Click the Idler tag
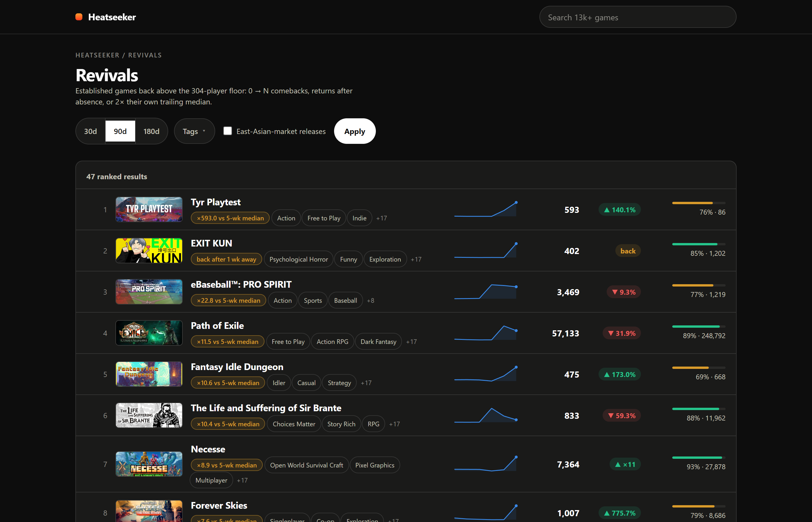This screenshot has width=812, height=522. coord(279,383)
